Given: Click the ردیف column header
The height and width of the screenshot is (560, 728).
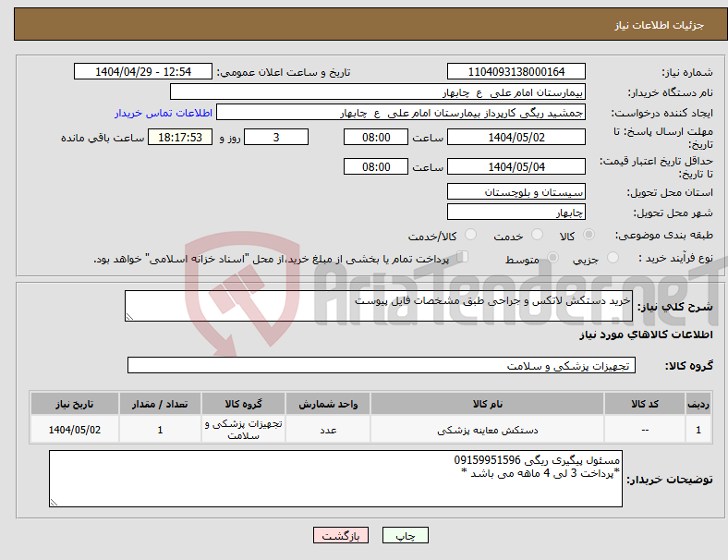Looking at the screenshot, I should coord(698,404).
